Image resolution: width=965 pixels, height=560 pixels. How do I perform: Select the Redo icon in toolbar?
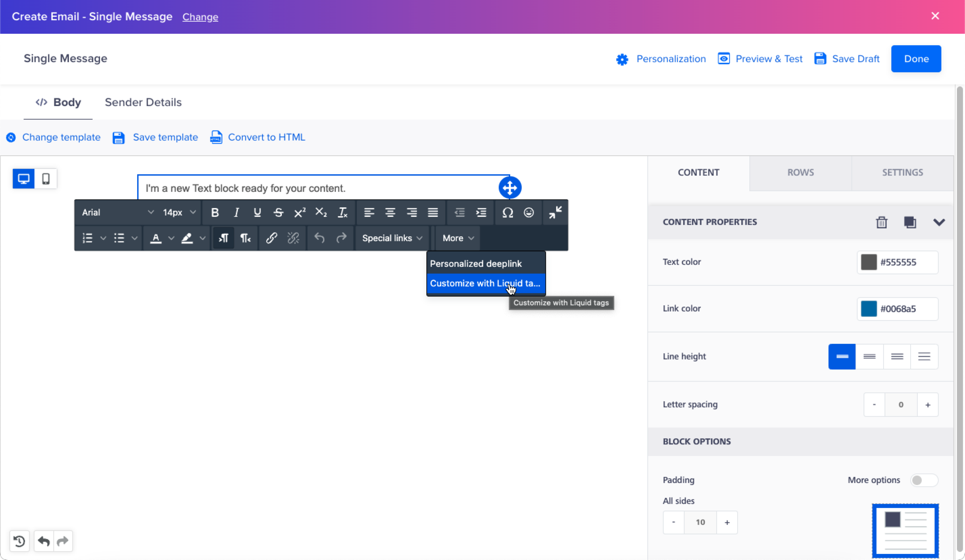click(341, 238)
